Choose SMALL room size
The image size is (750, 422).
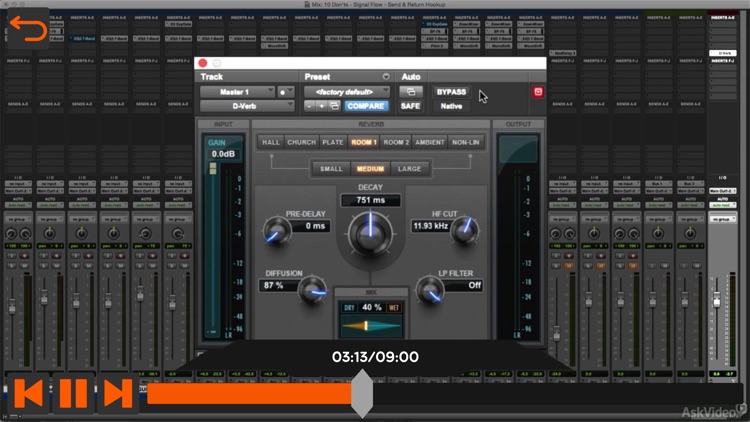pyautogui.click(x=331, y=169)
